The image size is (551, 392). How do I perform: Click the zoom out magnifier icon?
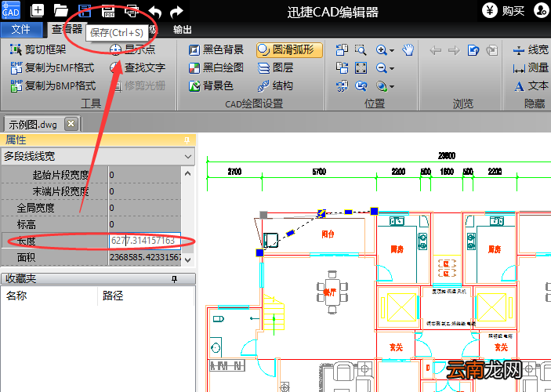(x=381, y=67)
